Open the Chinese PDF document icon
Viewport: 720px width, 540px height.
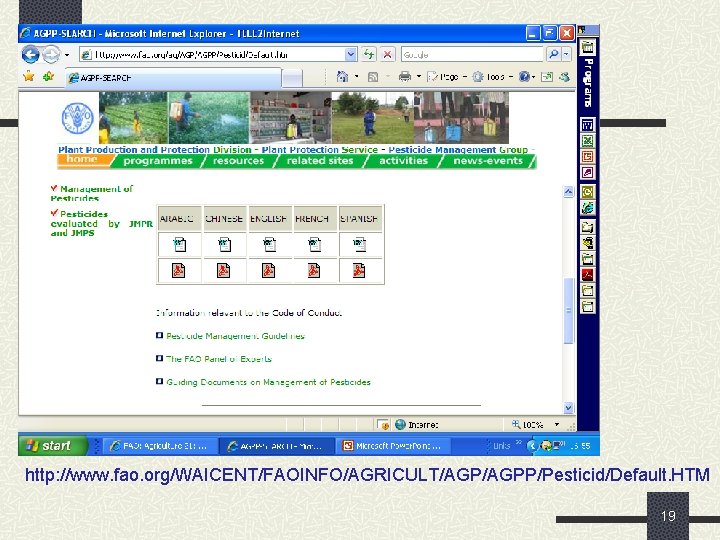(224, 270)
